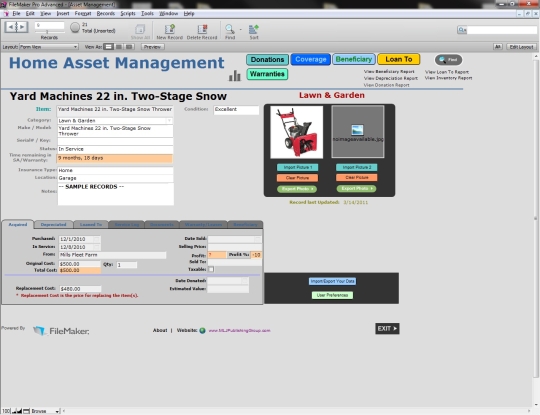Click the Show All toolbar icon
This screenshot has height=415, width=540.
140,29
